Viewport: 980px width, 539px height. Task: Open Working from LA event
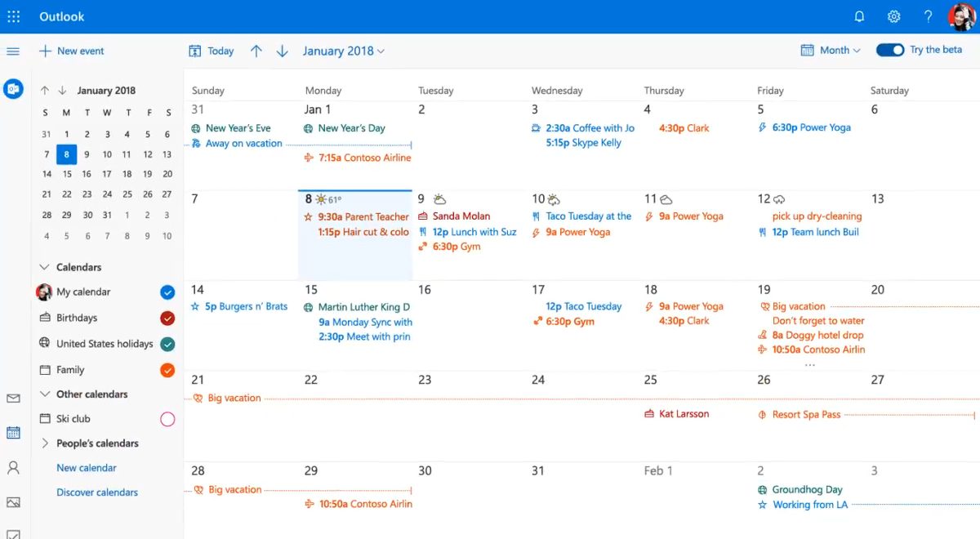pos(803,505)
